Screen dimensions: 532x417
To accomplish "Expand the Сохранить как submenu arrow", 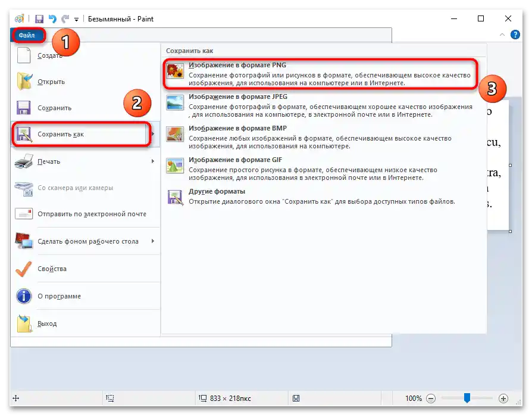I will pyautogui.click(x=154, y=134).
